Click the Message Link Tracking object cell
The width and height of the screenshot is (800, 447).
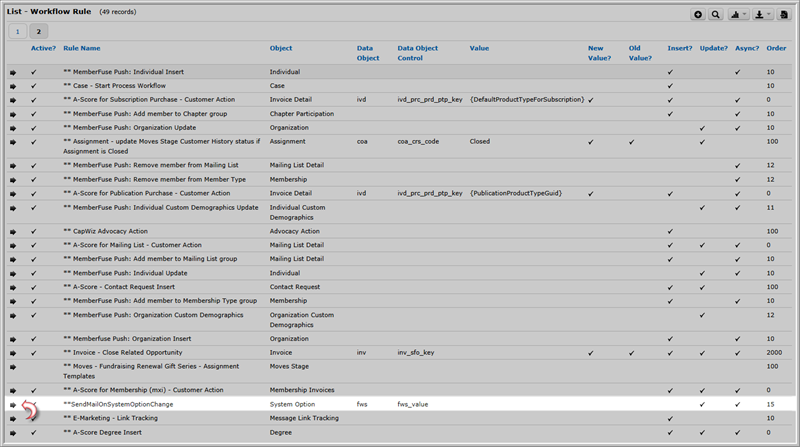(x=304, y=418)
